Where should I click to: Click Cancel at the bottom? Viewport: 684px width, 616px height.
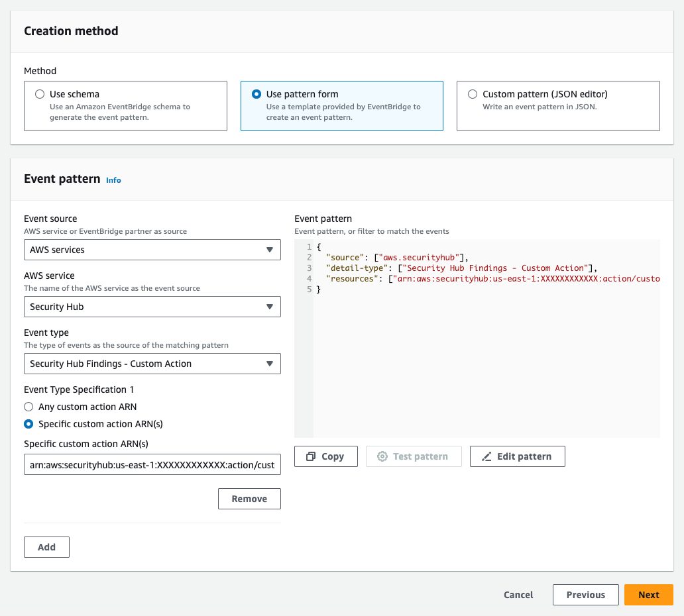[518, 595]
